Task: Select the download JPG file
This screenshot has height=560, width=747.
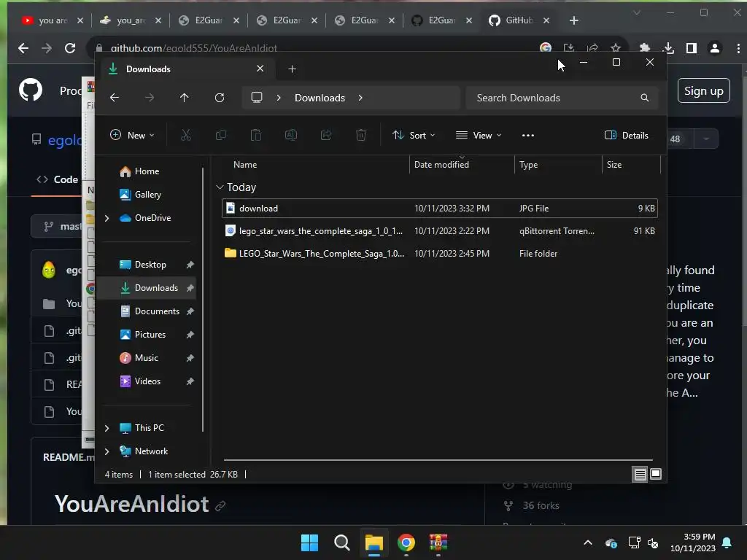Action: coord(440,209)
